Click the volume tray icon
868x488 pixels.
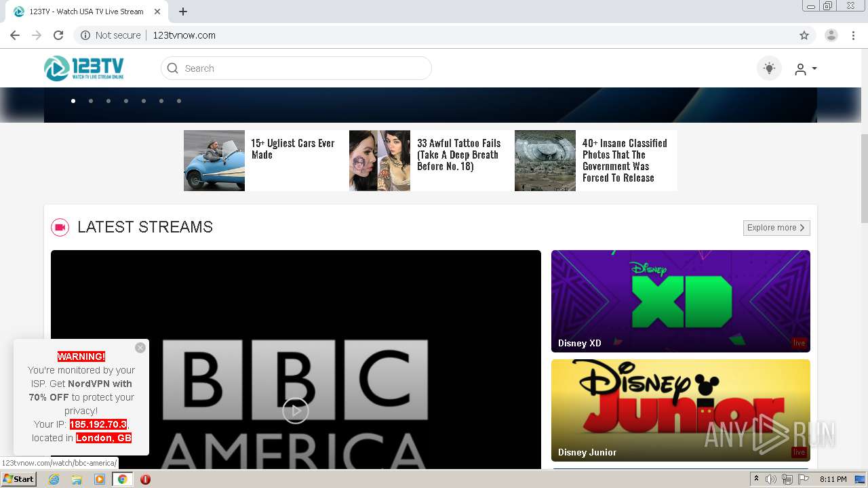771,479
